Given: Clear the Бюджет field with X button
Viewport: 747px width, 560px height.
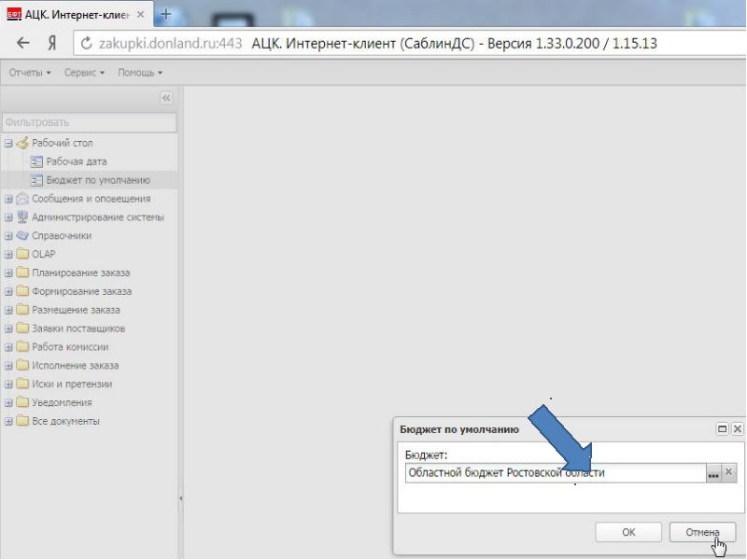Looking at the screenshot, I should [x=728, y=473].
